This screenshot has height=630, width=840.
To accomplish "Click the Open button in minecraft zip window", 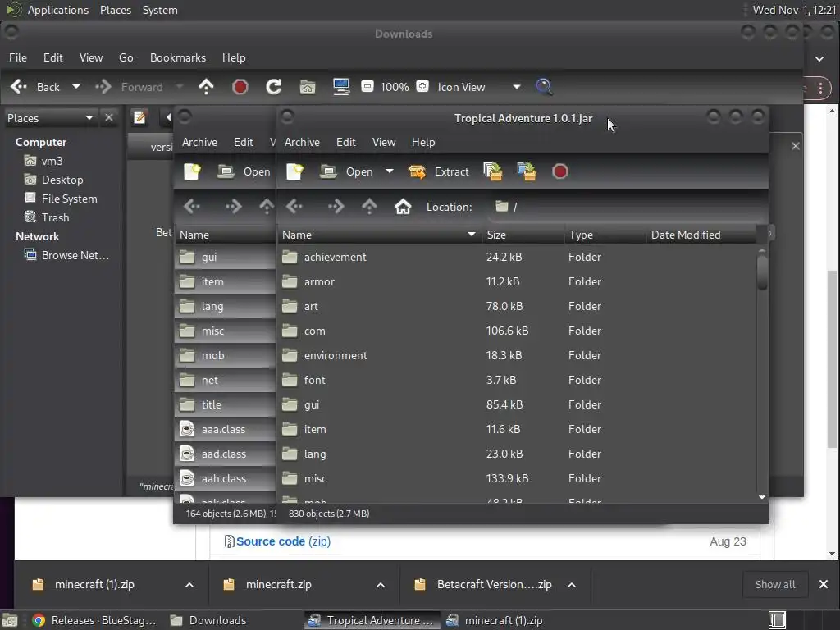I will [x=244, y=172].
